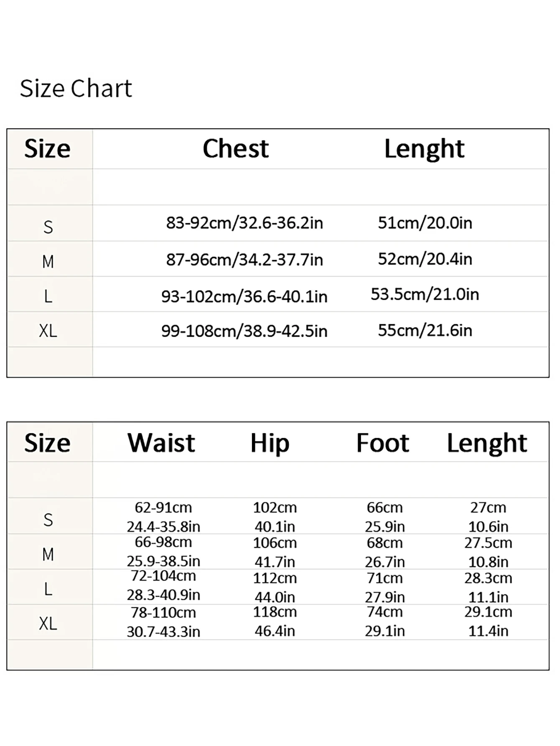
Task: Select the 118cm hip value
Action: point(275,612)
